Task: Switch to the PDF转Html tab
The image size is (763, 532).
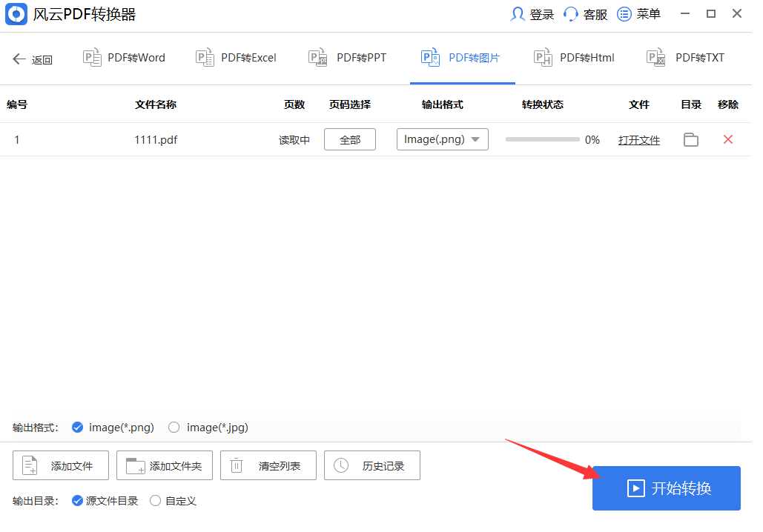Action: coord(574,58)
